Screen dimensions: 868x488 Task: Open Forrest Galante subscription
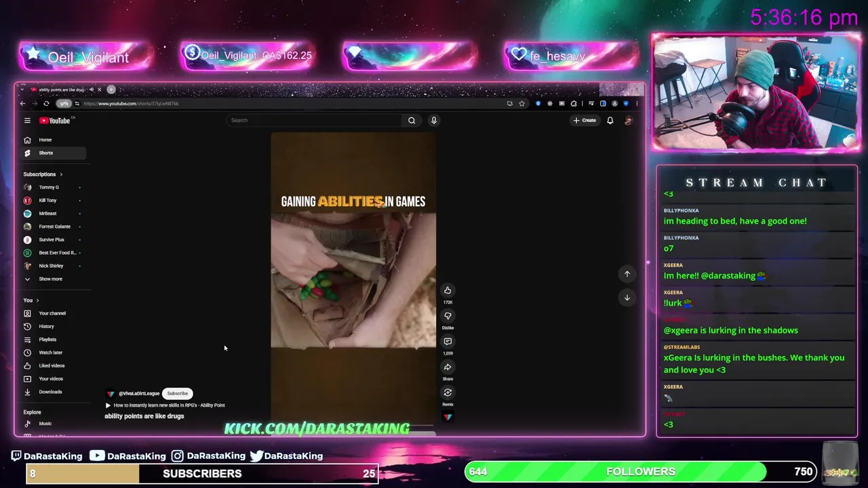pos(54,226)
